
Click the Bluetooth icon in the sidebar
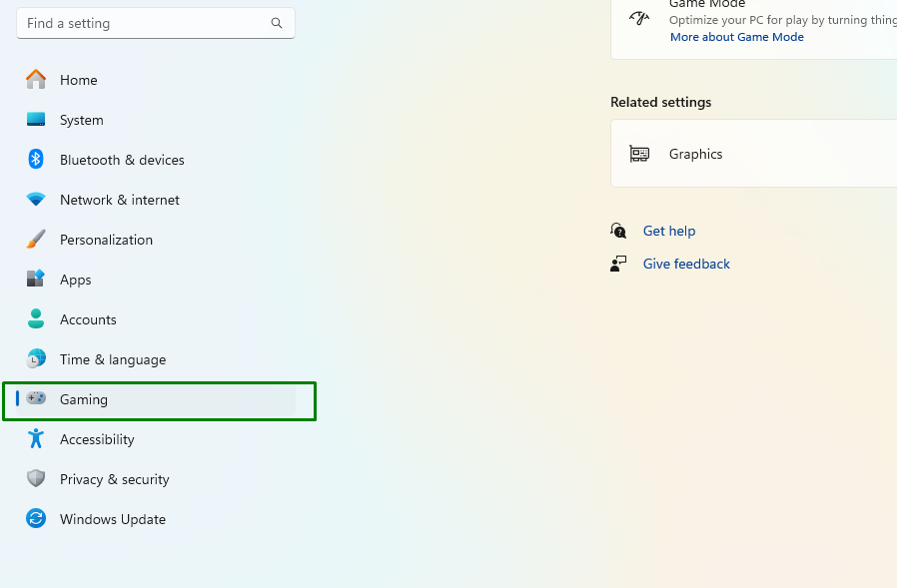[36, 159]
